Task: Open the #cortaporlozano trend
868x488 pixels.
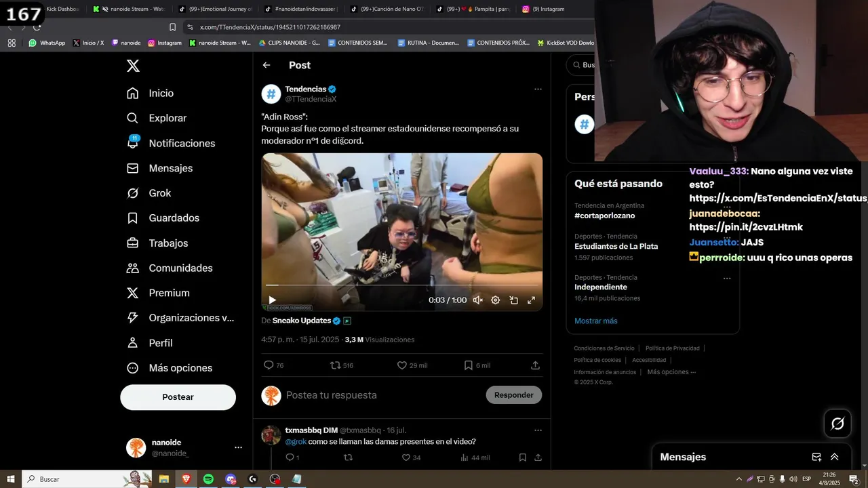Action: [605, 216]
